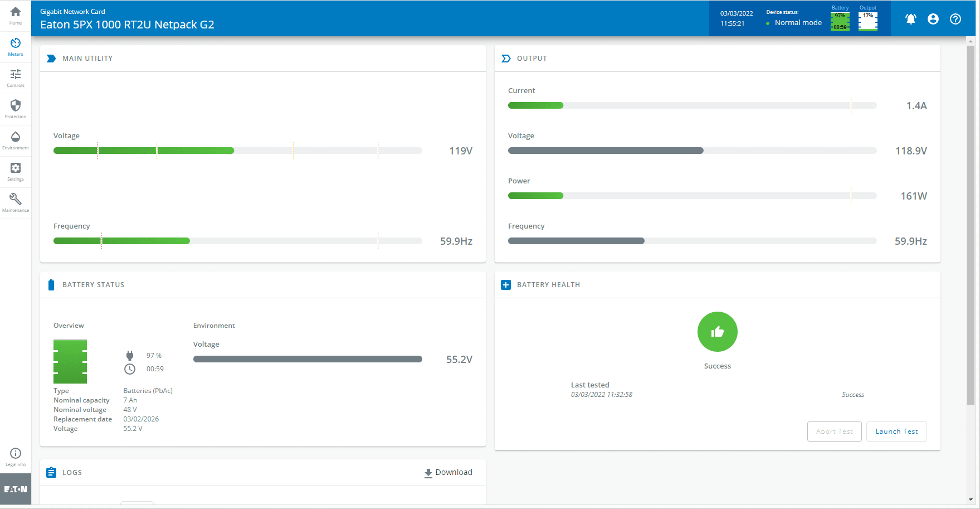Viewport: 980px width, 509px height.
Task: Click the 161W power value
Action: coord(914,196)
